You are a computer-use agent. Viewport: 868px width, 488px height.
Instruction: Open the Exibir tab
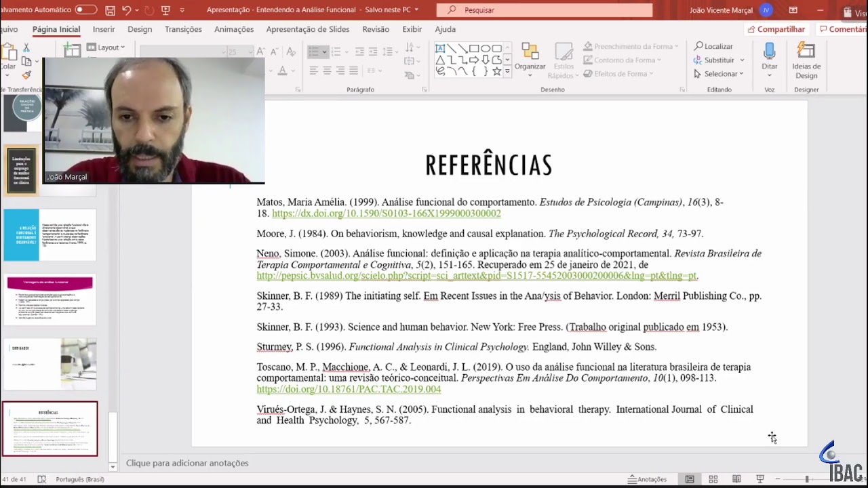(x=412, y=29)
